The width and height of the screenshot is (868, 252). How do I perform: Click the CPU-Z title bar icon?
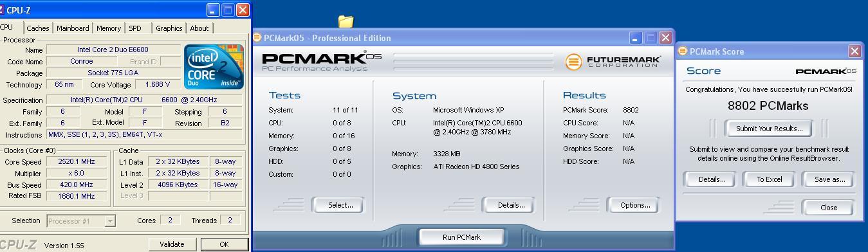(2, 10)
